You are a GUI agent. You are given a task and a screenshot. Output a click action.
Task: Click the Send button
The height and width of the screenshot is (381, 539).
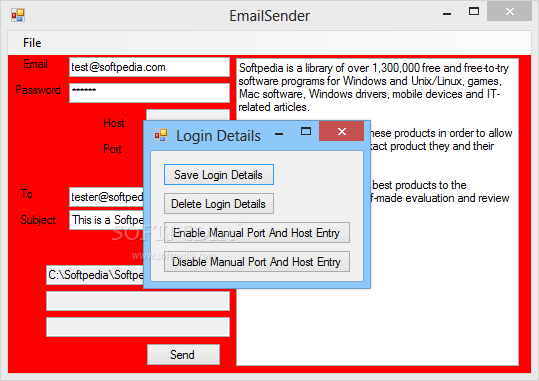[183, 355]
